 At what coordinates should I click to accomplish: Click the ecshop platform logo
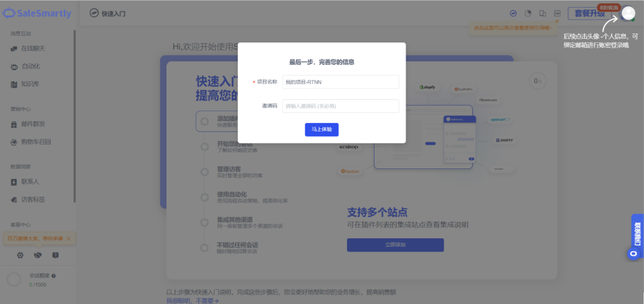point(348,147)
